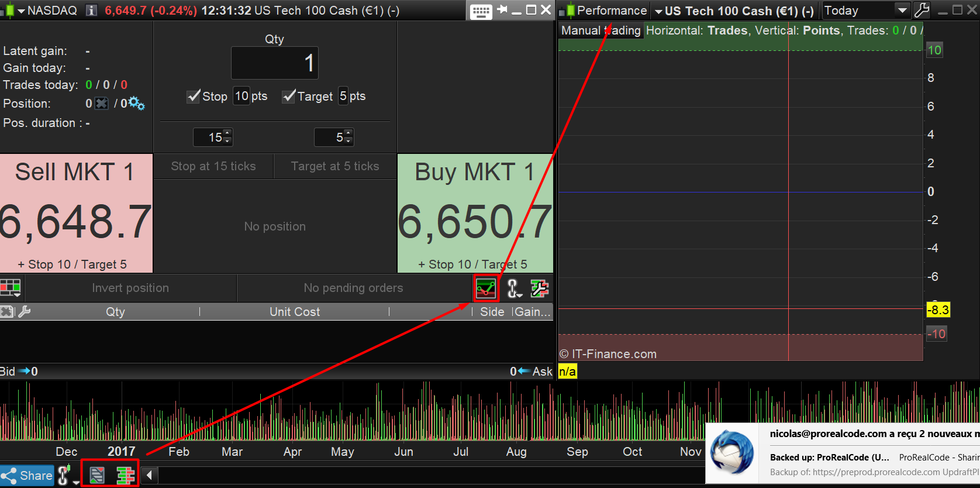The height and width of the screenshot is (488, 980).
Task: Sort by the Gain column header
Action: (x=532, y=312)
